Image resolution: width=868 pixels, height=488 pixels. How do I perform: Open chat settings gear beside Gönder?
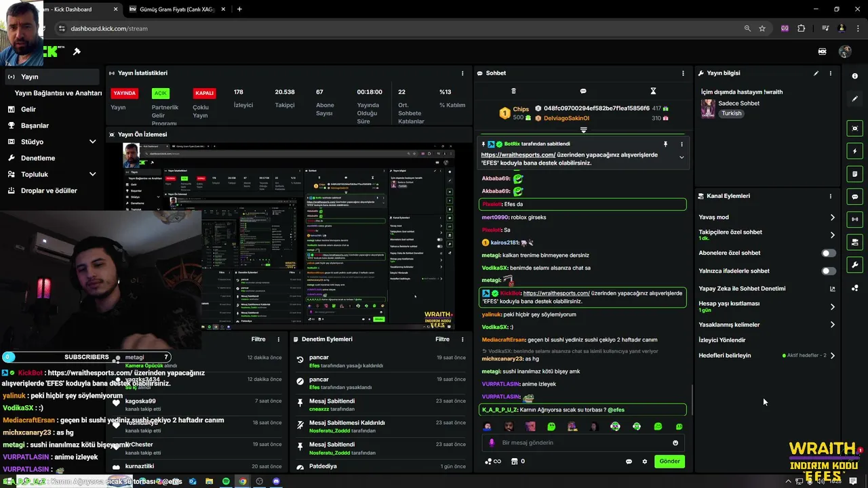pyautogui.click(x=645, y=462)
